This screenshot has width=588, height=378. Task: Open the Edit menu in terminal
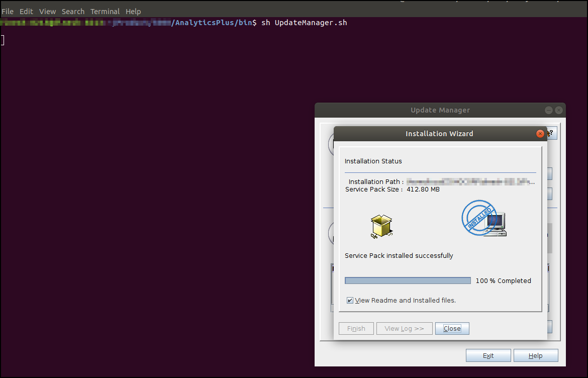tap(26, 12)
